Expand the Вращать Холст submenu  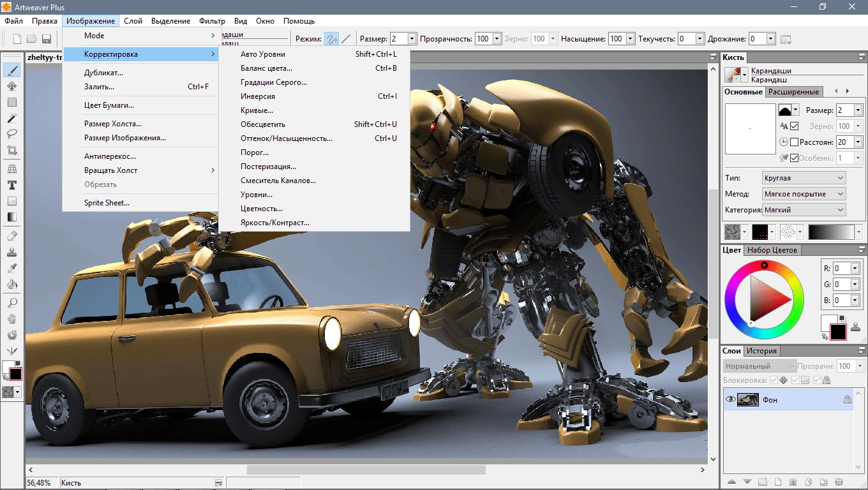pos(141,170)
